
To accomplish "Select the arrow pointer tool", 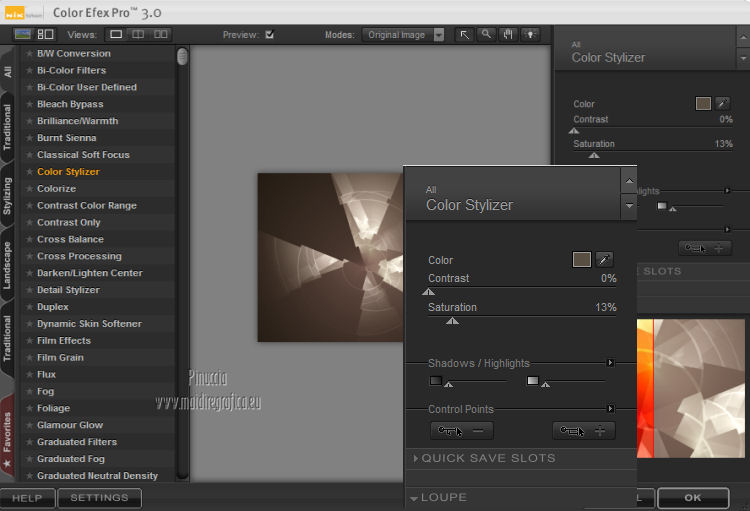I will pos(464,34).
